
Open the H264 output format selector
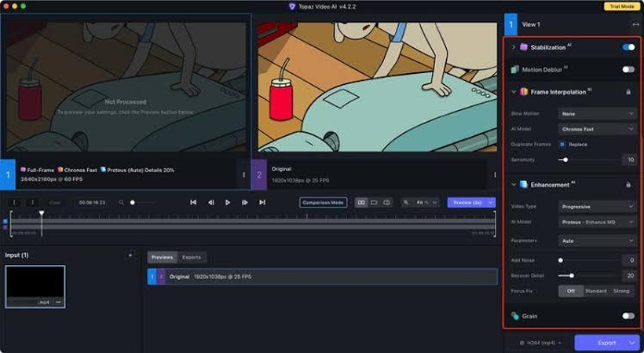pos(540,343)
